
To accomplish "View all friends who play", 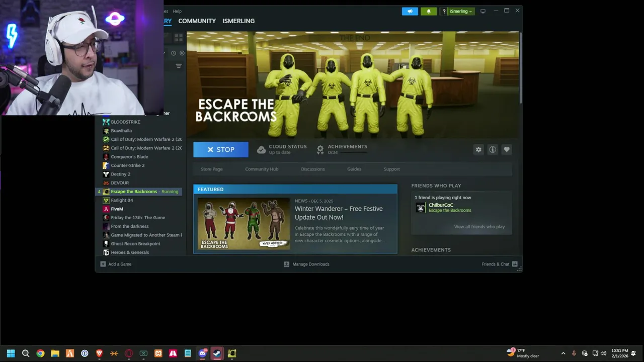I will (479, 227).
